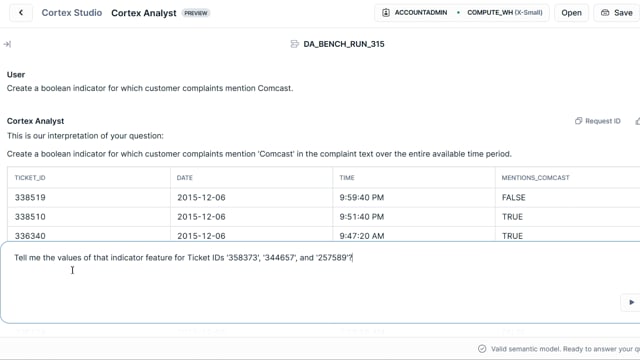This screenshot has width=640, height=360.
Task: Click the TIME column header
Action: 347,178
